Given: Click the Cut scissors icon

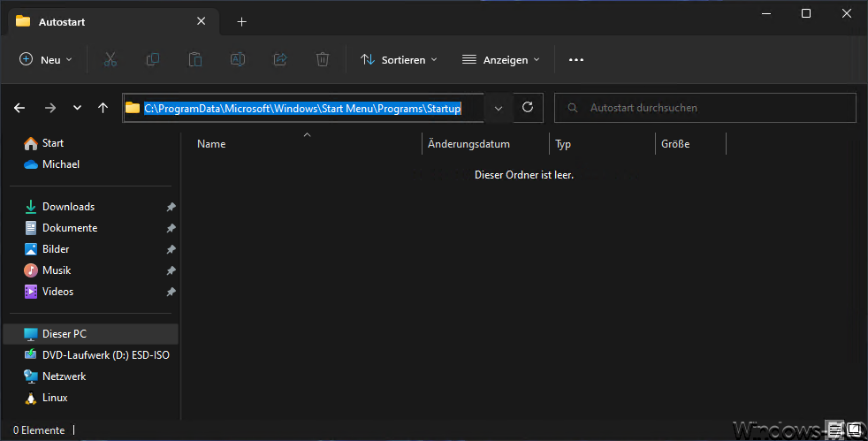Looking at the screenshot, I should click(110, 60).
